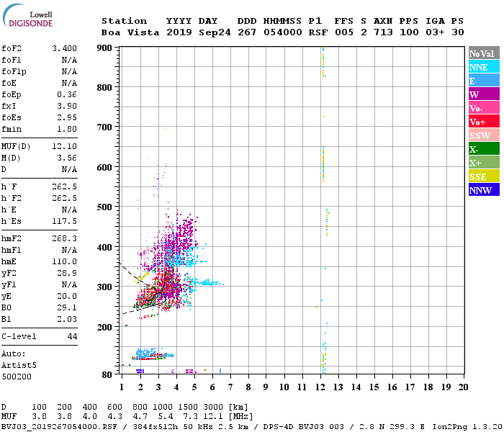Click the 12 MHz frequency axis label
This screenshot has height=432, width=504.
click(320, 387)
